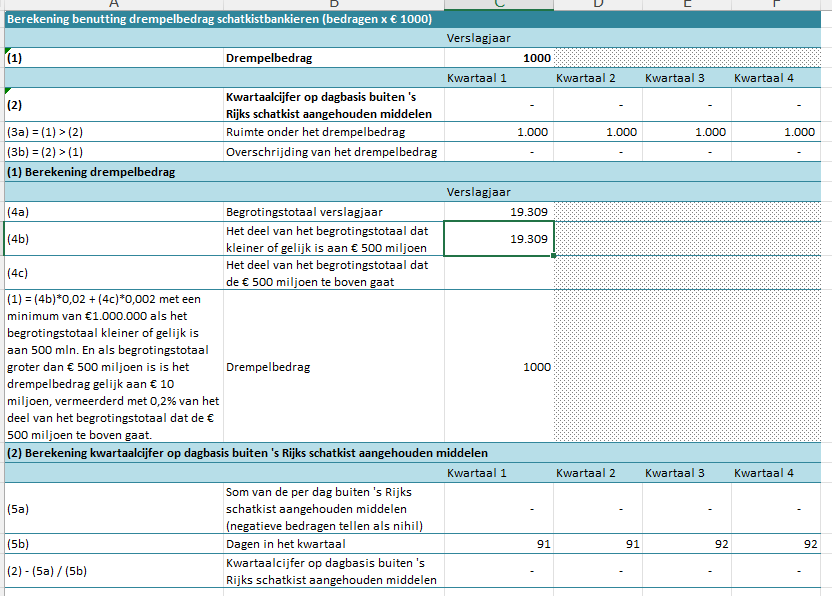
Task: Click the 1.000 value in (3a) Kwartaal 2
Action: [598, 132]
